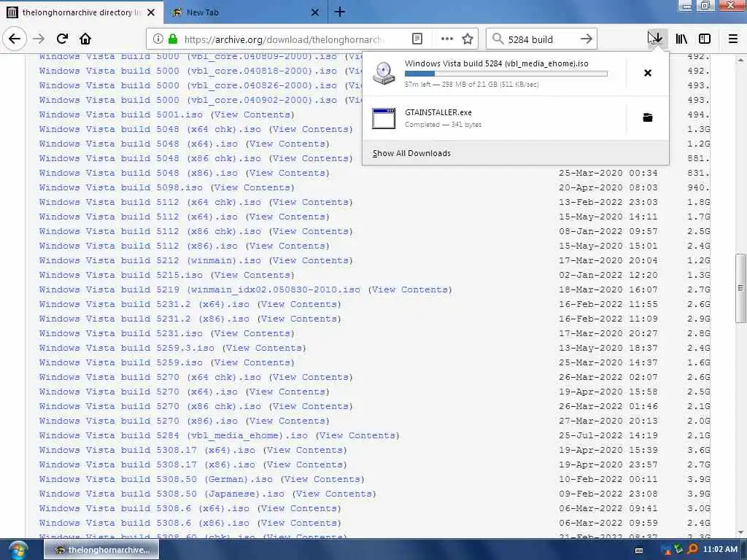Close the New Tab tab
The image size is (747, 560).
315,12
